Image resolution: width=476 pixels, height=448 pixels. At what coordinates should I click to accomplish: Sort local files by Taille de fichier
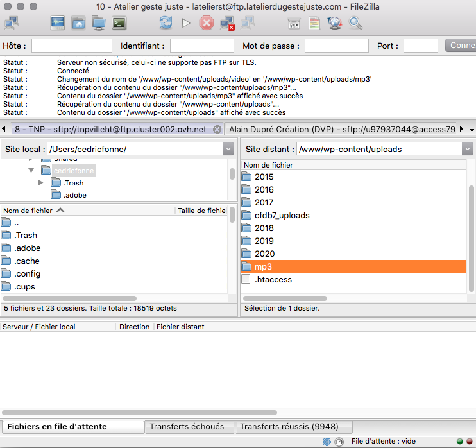201,211
